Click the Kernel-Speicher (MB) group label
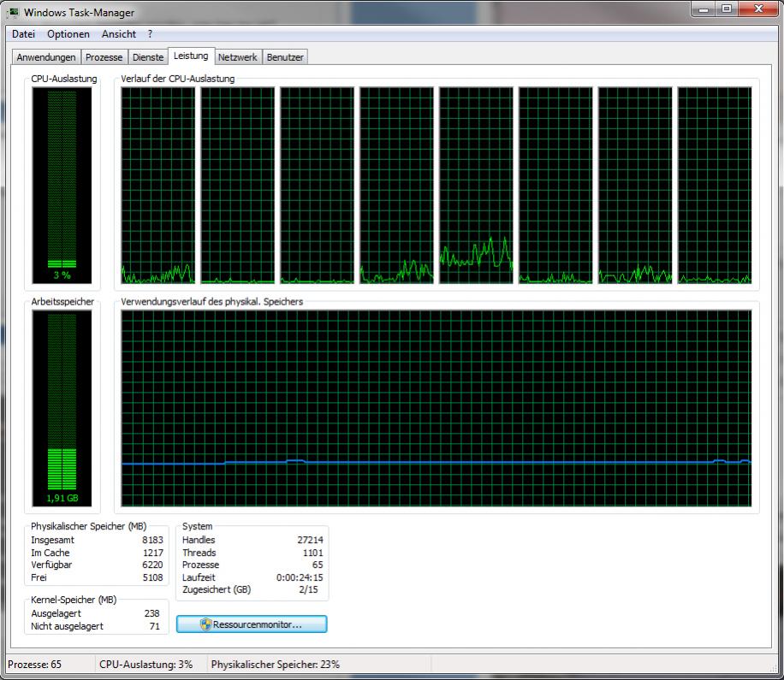This screenshot has height=680, width=784. click(74, 600)
